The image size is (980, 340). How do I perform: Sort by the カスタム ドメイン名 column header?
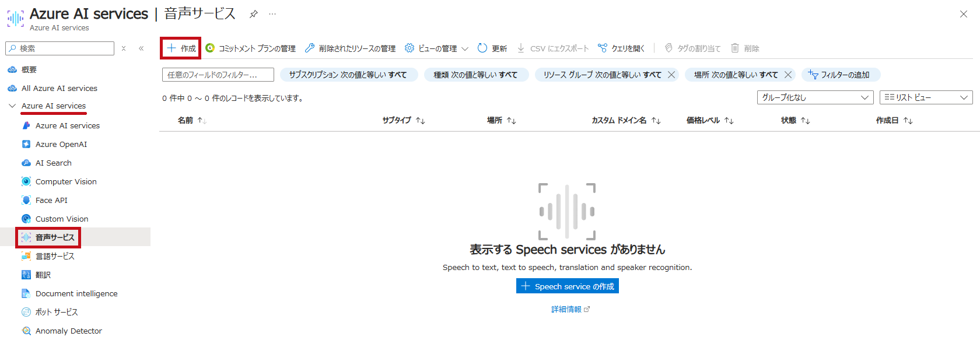[626, 120]
